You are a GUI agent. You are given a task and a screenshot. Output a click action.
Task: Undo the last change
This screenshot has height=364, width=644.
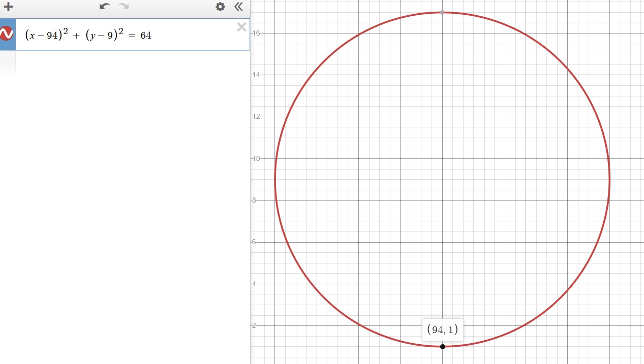pyautogui.click(x=105, y=7)
